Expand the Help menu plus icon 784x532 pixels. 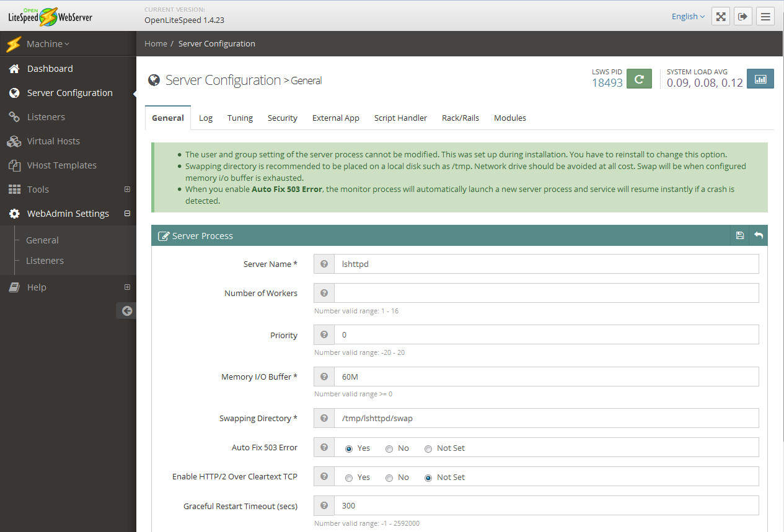pyautogui.click(x=127, y=287)
